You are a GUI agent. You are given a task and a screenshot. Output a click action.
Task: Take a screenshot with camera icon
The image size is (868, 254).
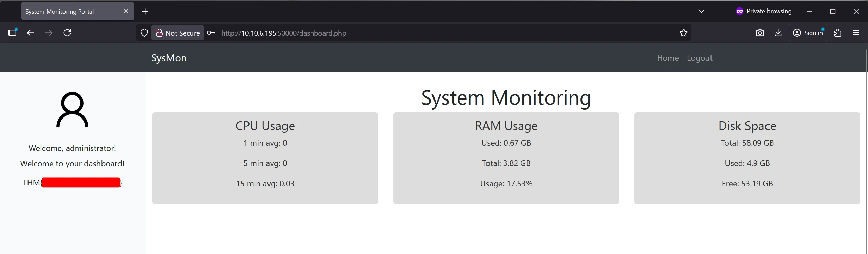tap(760, 33)
